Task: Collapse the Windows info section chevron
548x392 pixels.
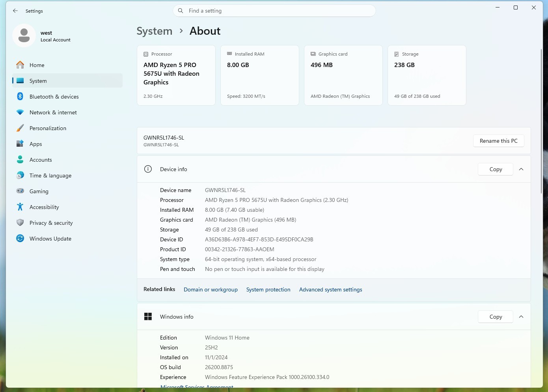Action: [521, 317]
